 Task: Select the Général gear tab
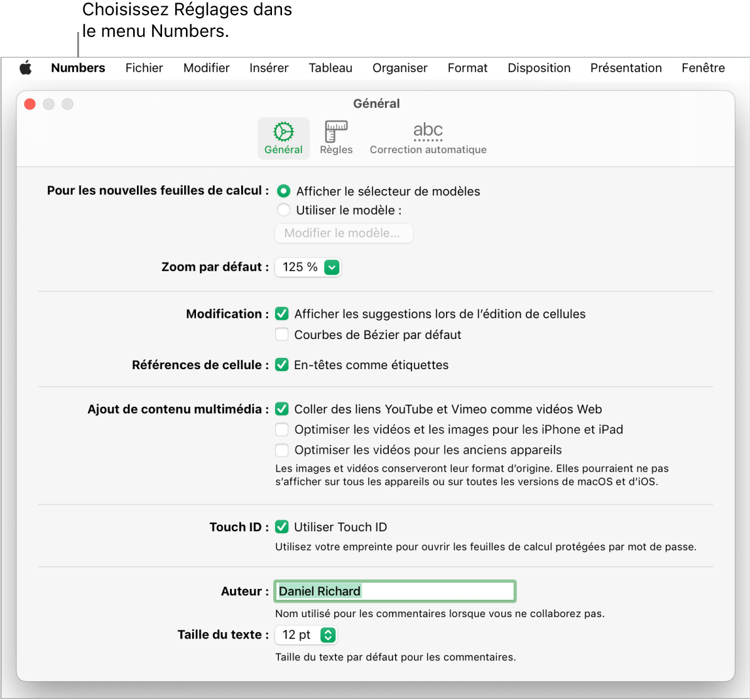tap(284, 138)
